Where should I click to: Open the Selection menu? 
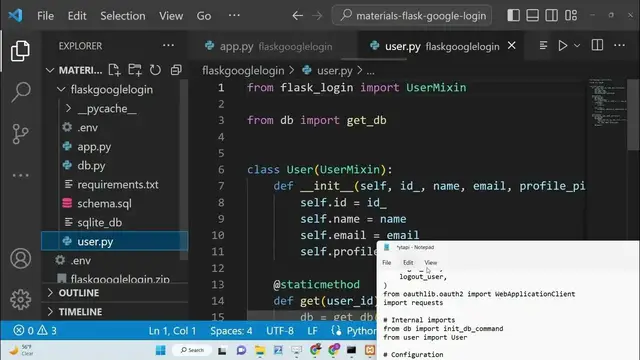(123, 16)
